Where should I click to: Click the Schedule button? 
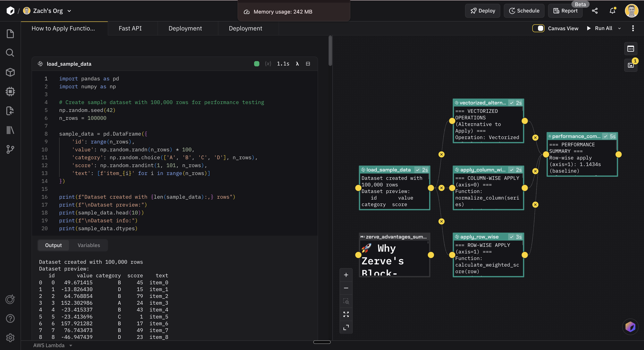(524, 11)
